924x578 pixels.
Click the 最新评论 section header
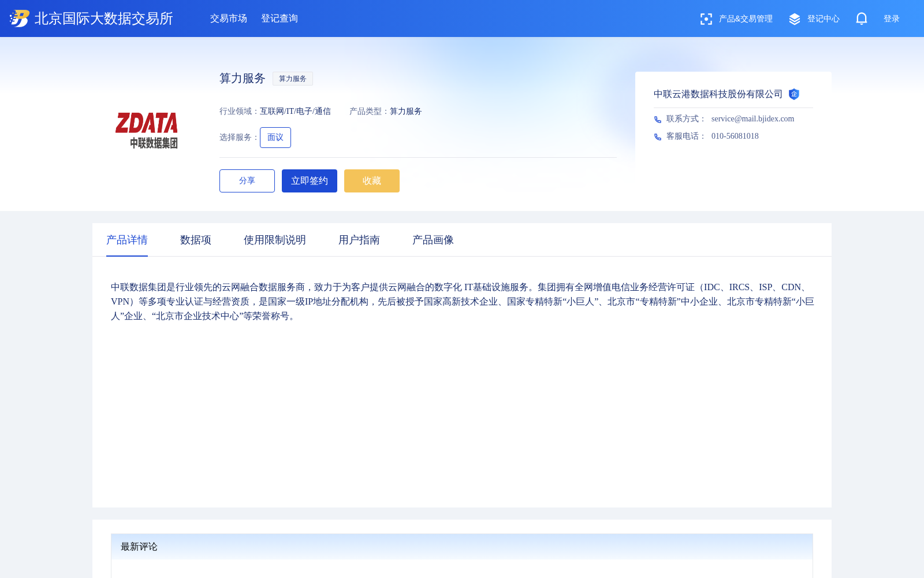pos(462,547)
